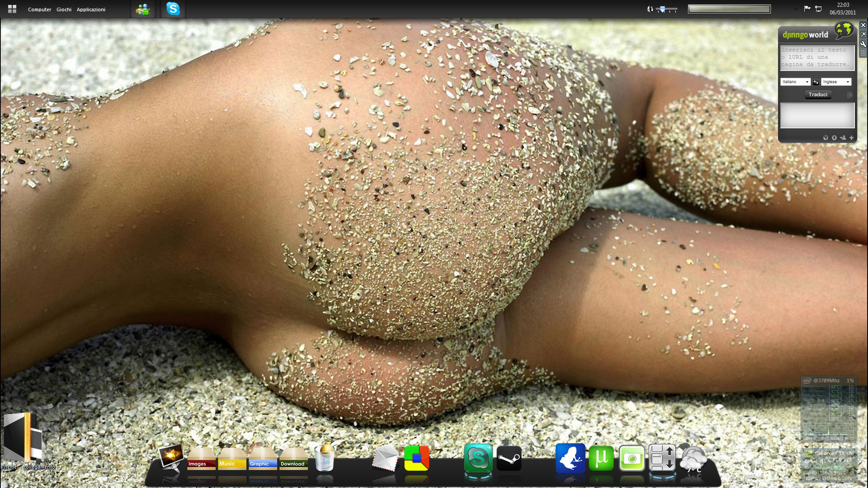Screen dimensions: 868x488
Task: Open the green camera screenshot app
Action: (632, 458)
